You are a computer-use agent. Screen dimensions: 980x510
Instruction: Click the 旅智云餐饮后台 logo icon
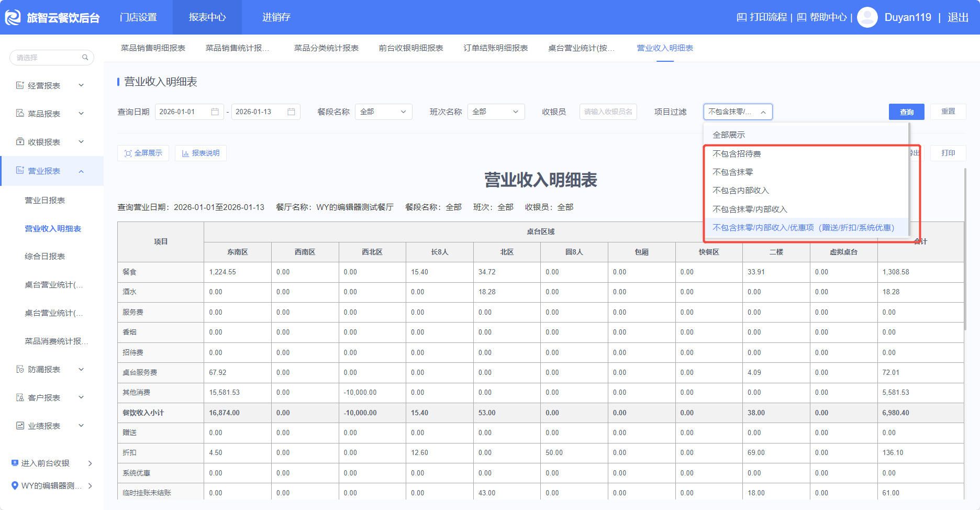[x=13, y=17]
